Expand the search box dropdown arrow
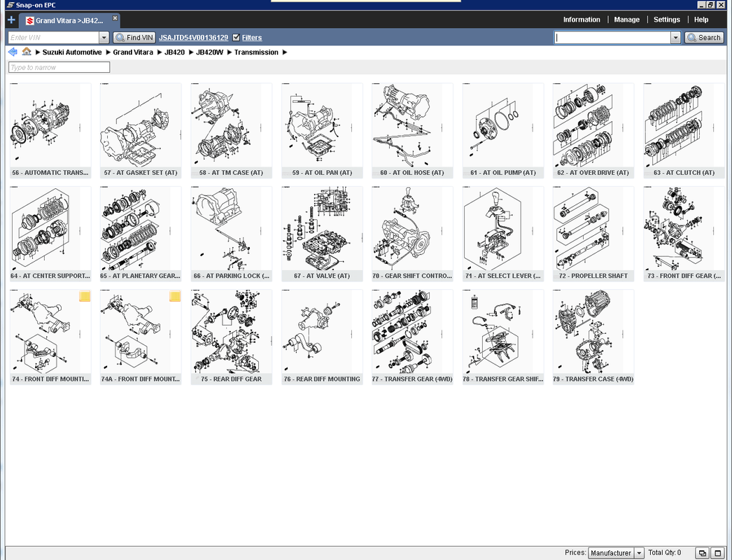The width and height of the screenshot is (732, 560). 675,37
